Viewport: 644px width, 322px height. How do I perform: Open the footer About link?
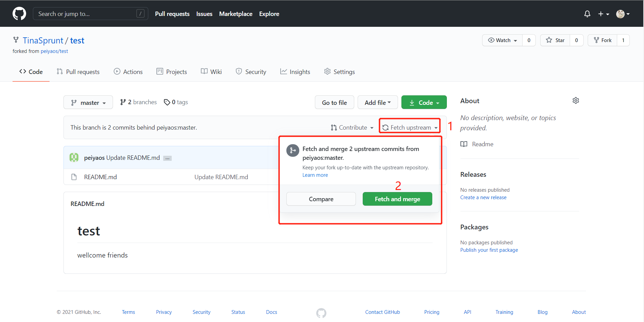click(x=579, y=312)
